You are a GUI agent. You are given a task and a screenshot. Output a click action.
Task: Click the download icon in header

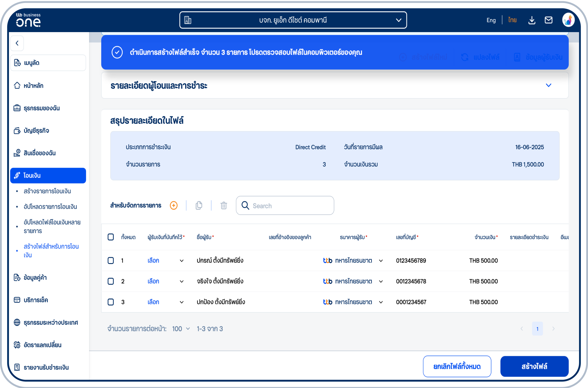532,20
